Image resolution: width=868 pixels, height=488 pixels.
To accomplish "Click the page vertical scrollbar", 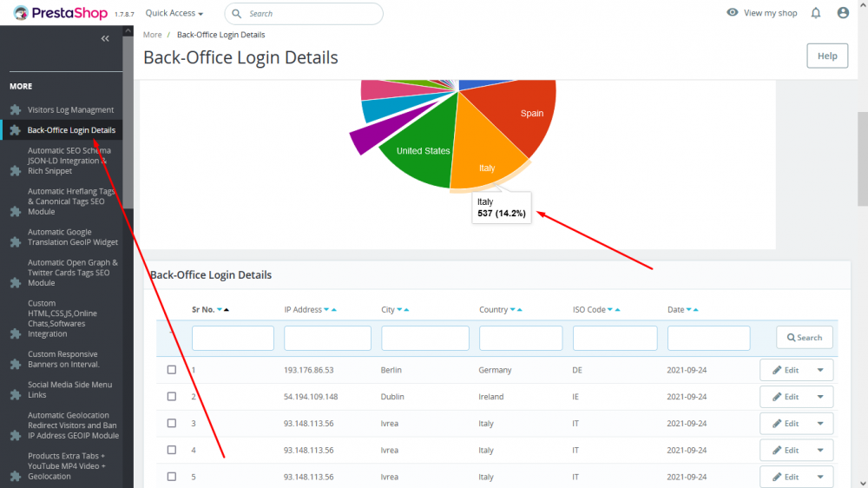I will (863, 158).
